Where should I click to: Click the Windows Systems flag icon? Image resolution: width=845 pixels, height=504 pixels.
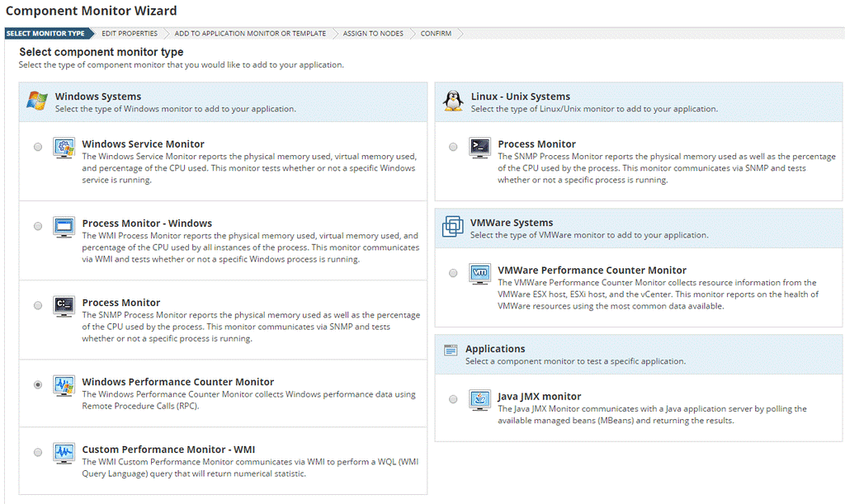(37, 101)
